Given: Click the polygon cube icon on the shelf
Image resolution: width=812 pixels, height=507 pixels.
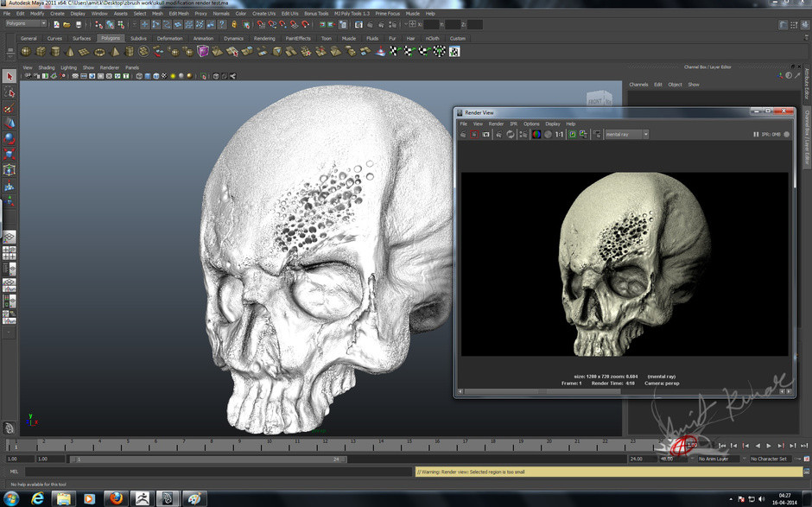Looking at the screenshot, I should coord(39,52).
